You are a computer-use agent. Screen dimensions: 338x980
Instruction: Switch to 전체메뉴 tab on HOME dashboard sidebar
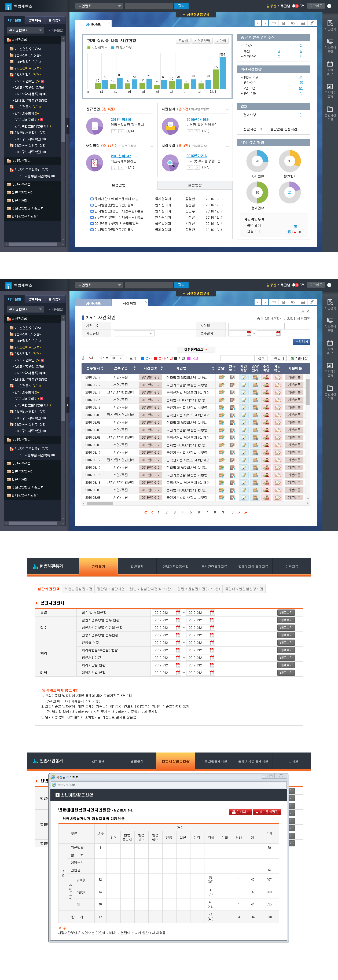tap(35, 20)
